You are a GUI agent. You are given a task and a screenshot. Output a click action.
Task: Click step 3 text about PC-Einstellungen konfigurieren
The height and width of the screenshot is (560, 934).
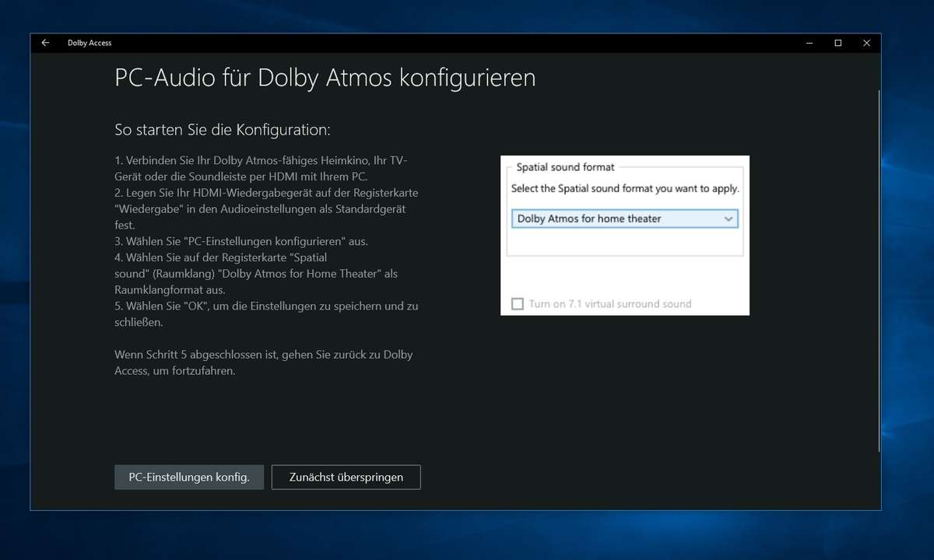(241, 241)
